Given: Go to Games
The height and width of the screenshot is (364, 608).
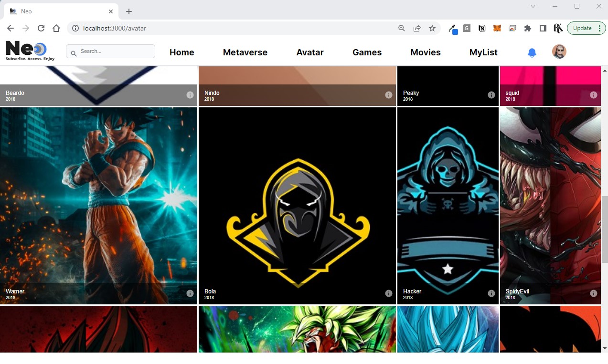Looking at the screenshot, I should click(x=367, y=52).
